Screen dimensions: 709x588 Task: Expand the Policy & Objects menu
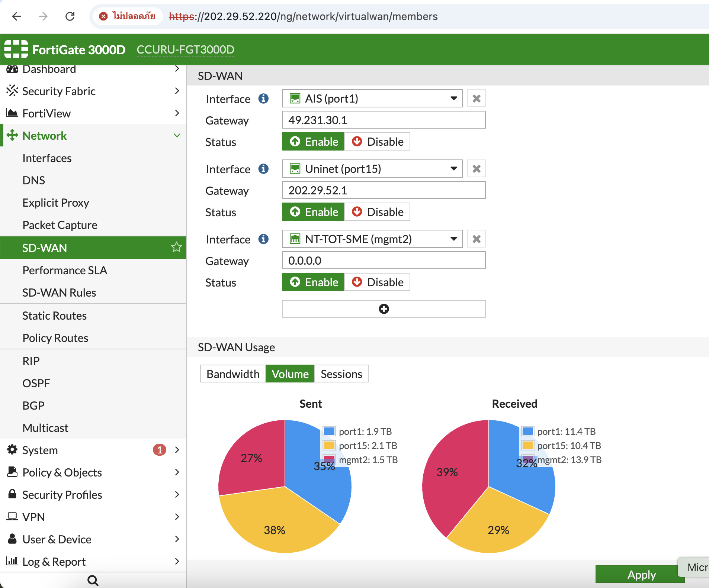pyautogui.click(x=177, y=472)
